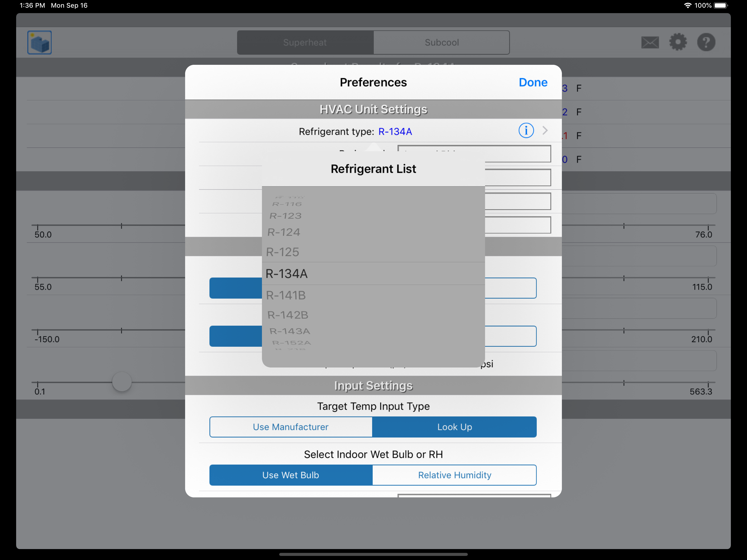Expand refrigerant type chevron arrow

tap(545, 131)
